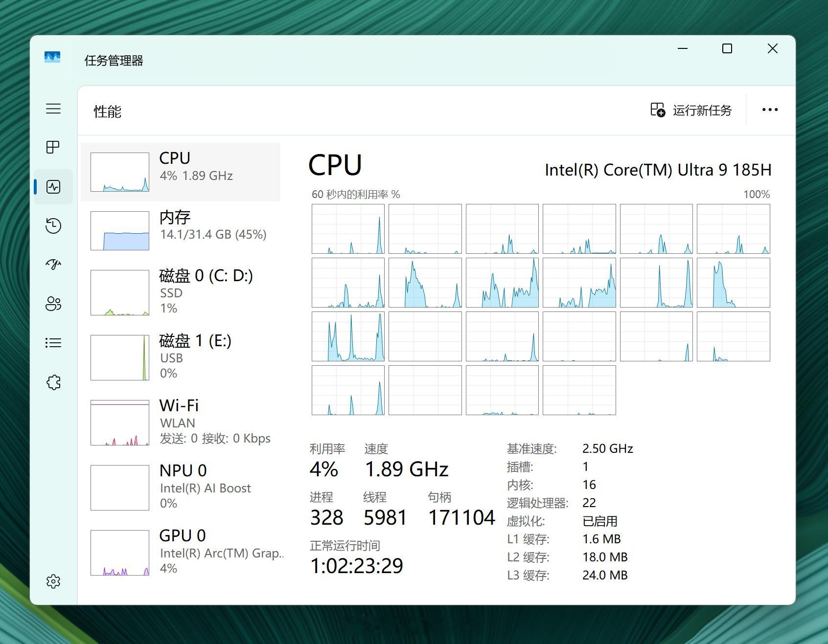Viewport: 828px width, 644px height.
Task: Open the hamburger navigation menu
Action: click(x=53, y=109)
